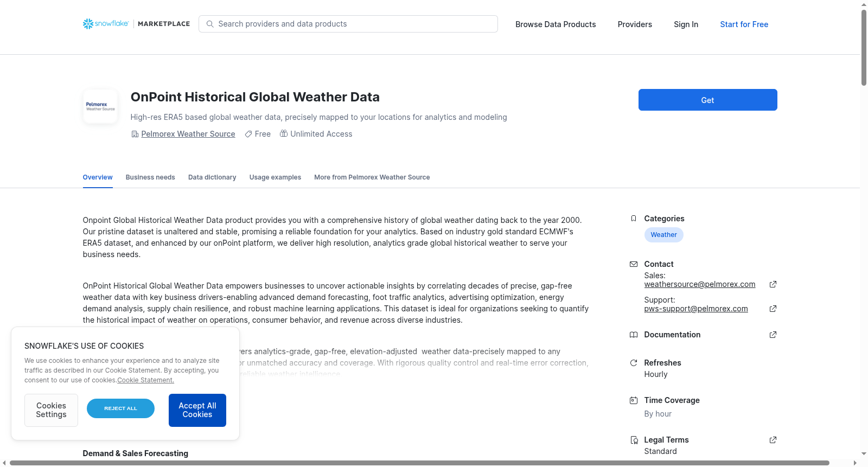The width and height of the screenshot is (868, 467).
Task: Open More from Pelmorex Weather Source tab
Action: point(372,177)
